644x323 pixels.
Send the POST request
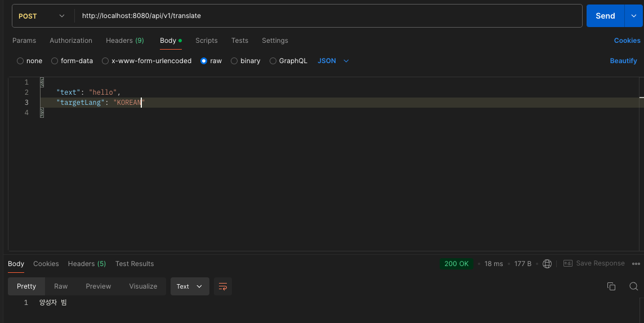[605, 16]
